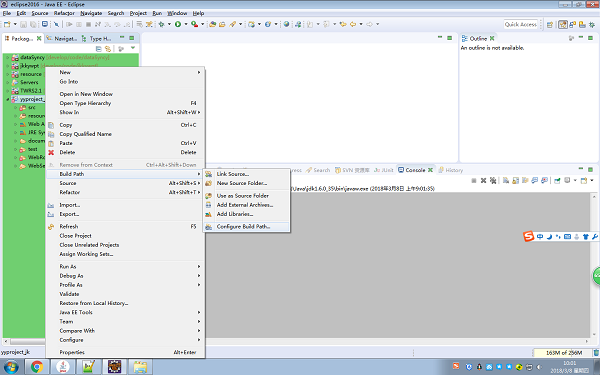This screenshot has width=600, height=375.
Task: Collapse the yyproject_jk project node
Action: [7, 99]
